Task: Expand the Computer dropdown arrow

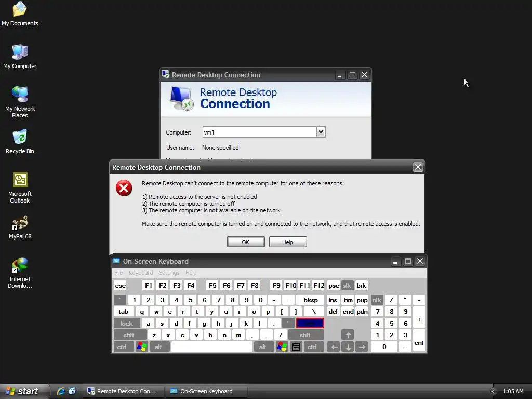Action: tap(321, 132)
